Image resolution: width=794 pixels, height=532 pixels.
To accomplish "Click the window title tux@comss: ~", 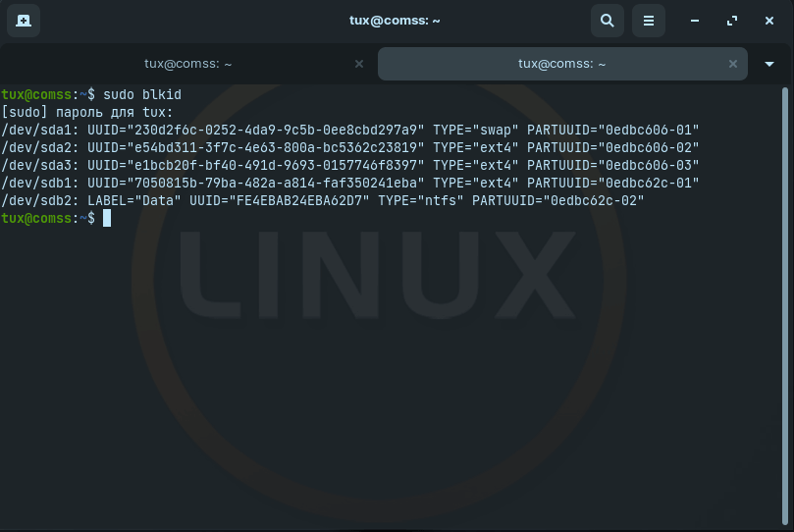I will tap(396, 20).
